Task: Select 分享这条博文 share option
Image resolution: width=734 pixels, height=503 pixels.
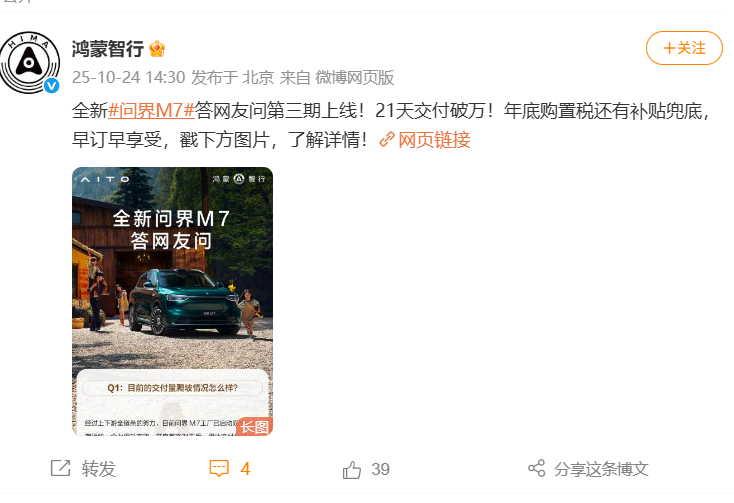Action: 601,469
